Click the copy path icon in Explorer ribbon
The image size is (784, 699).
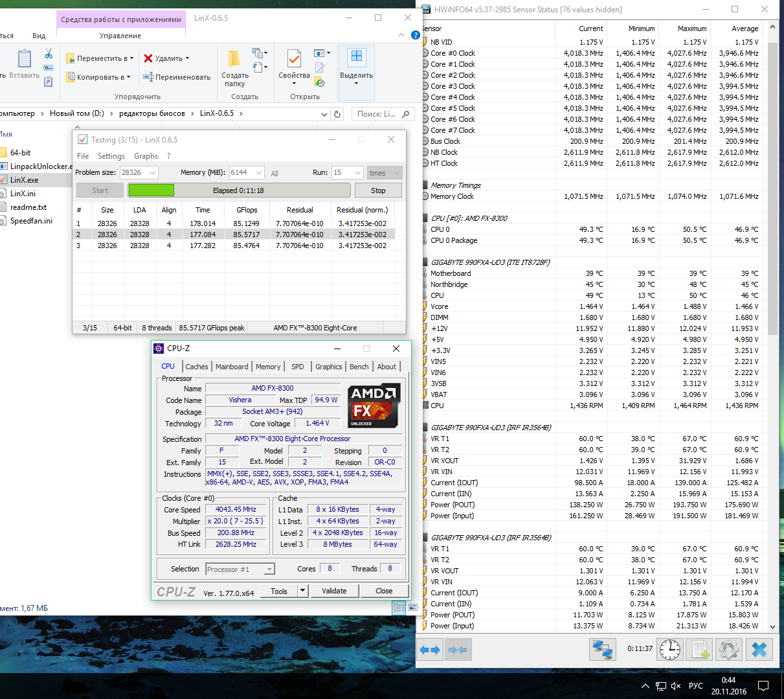pyautogui.click(x=49, y=67)
